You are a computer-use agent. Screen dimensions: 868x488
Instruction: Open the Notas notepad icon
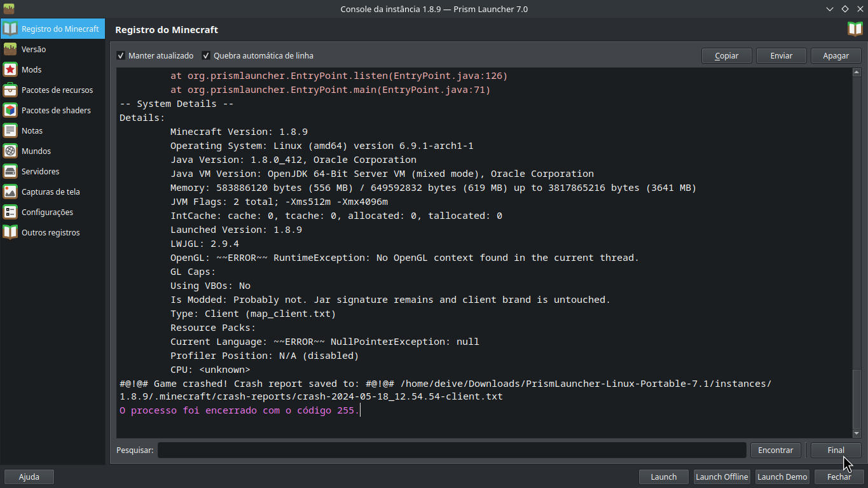tap(10, 130)
